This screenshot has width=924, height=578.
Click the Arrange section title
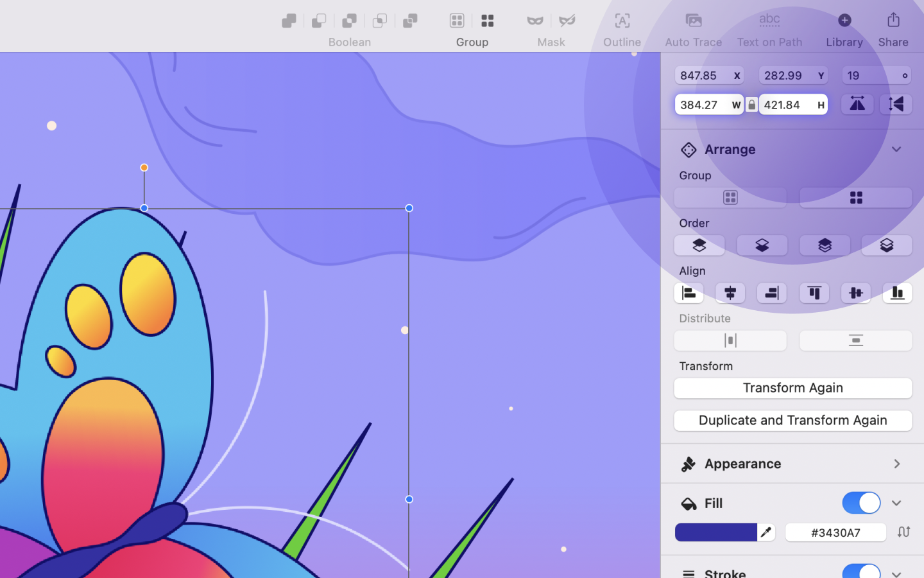coord(730,150)
